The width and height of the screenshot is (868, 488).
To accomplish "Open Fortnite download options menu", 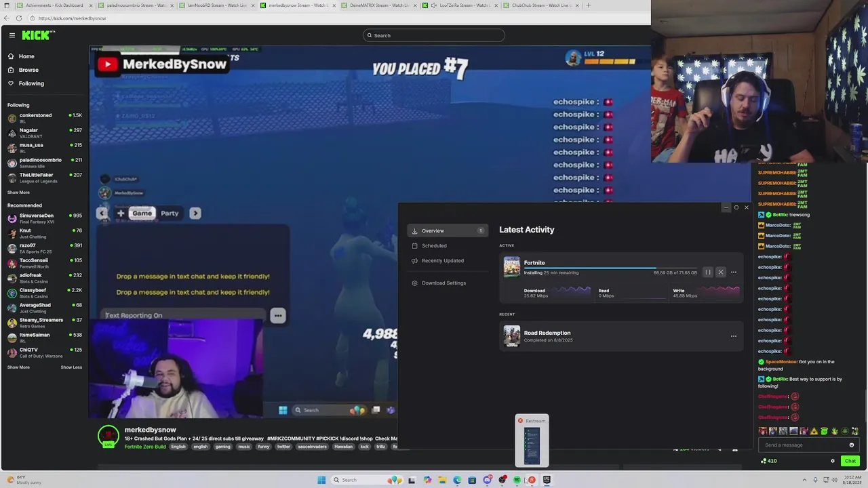I will click(733, 272).
